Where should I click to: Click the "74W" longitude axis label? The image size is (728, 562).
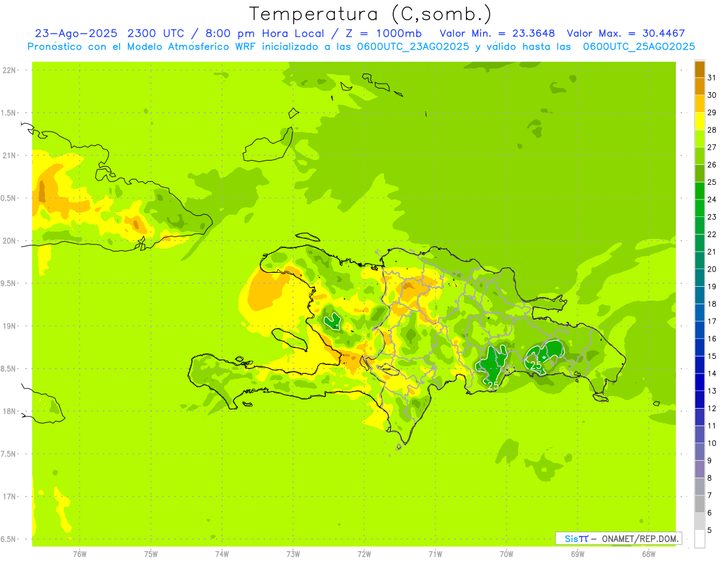(221, 554)
